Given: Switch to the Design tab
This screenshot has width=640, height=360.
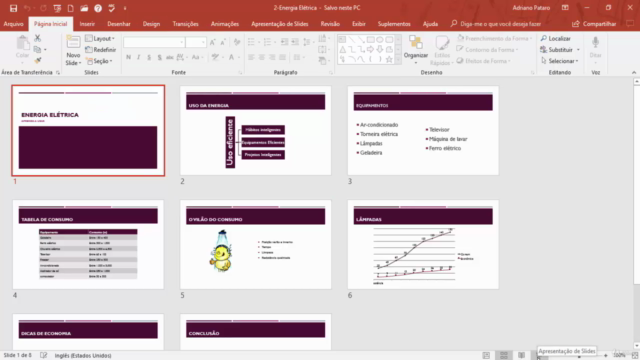Looking at the screenshot, I should click(151, 24).
